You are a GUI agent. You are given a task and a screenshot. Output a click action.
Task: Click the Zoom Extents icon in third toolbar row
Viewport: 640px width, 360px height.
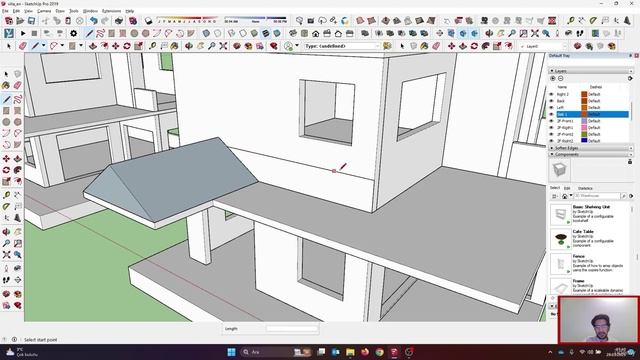(223, 46)
